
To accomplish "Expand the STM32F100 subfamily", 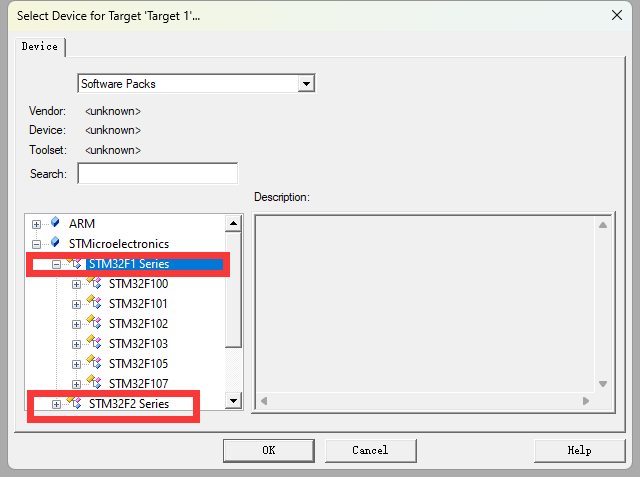I will pyautogui.click(x=76, y=284).
